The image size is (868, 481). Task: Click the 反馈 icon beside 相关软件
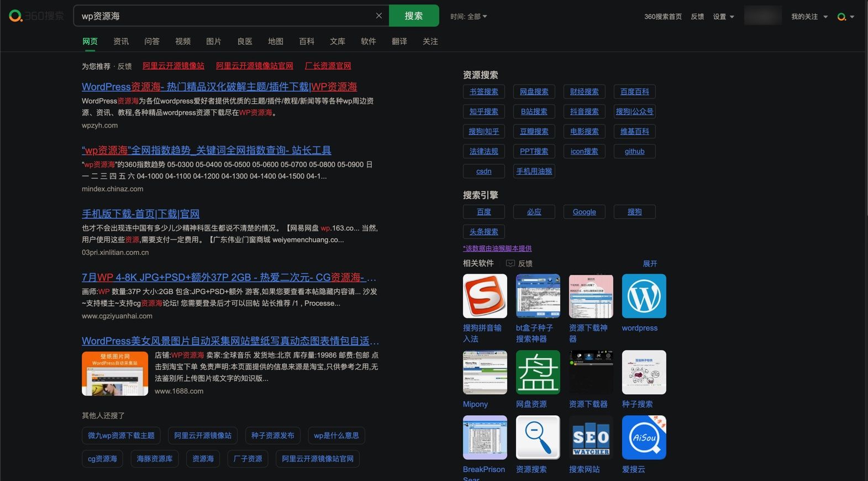pyautogui.click(x=511, y=264)
